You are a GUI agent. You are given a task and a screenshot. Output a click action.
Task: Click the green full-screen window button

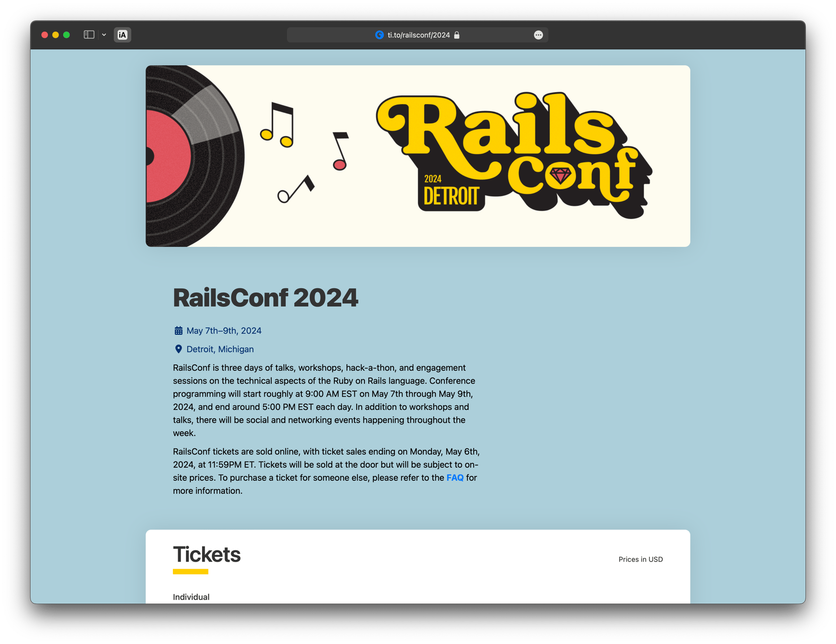[67, 35]
